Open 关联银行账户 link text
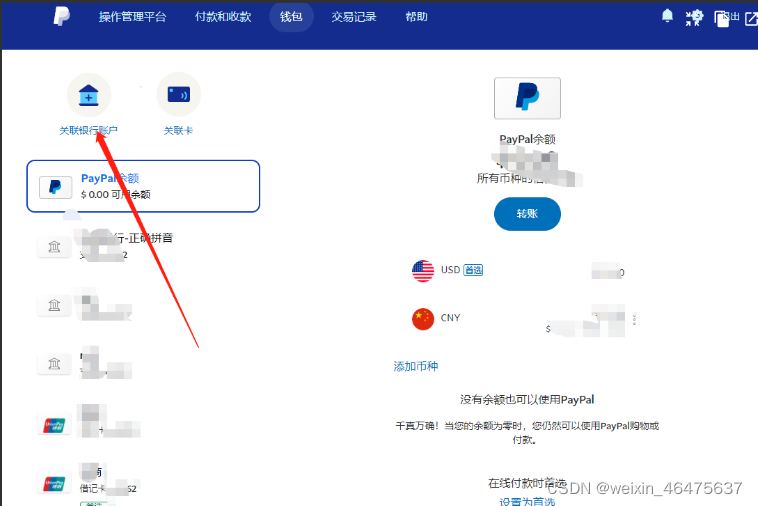This screenshot has width=758, height=506. pyautogui.click(x=88, y=130)
